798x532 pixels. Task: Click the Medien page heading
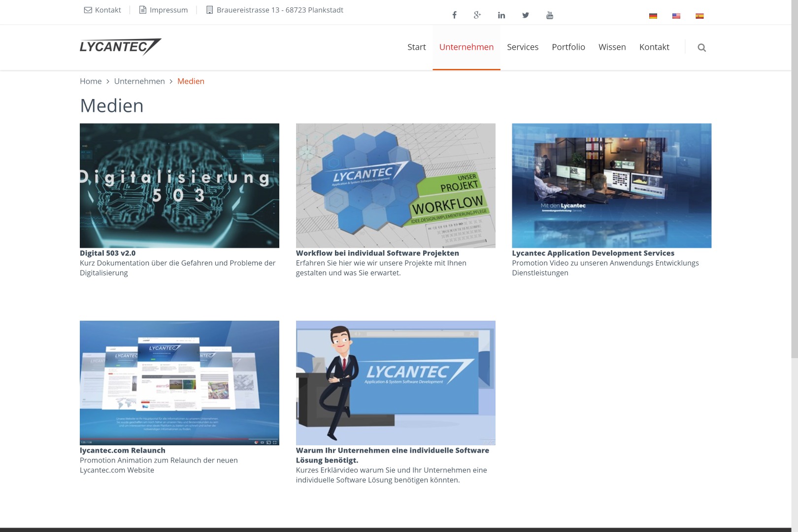[x=112, y=106]
